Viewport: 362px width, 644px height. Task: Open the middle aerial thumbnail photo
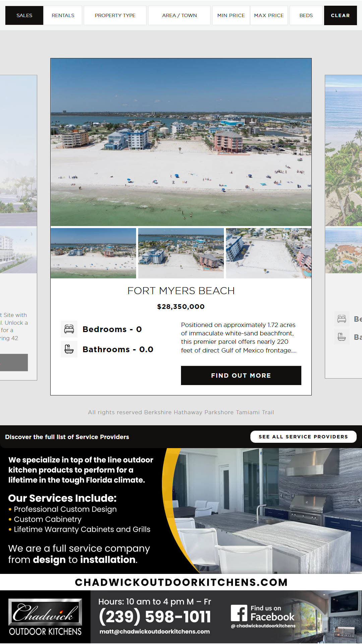click(181, 253)
